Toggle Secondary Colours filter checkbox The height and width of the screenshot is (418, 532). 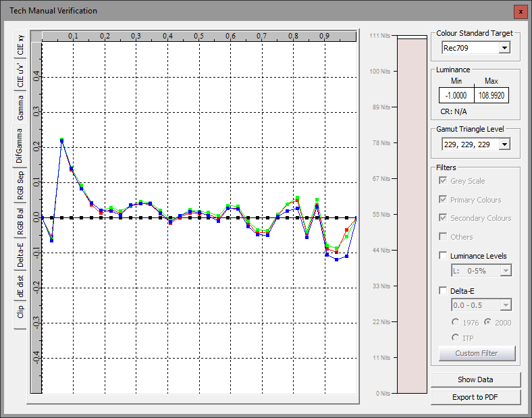443,218
